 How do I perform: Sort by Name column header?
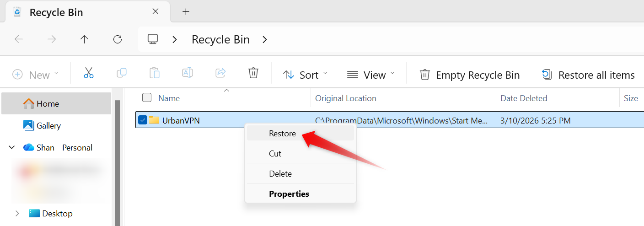[169, 98]
